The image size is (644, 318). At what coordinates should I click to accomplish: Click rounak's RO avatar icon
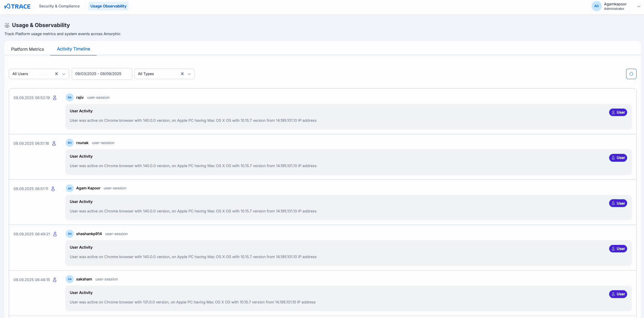[x=69, y=143]
